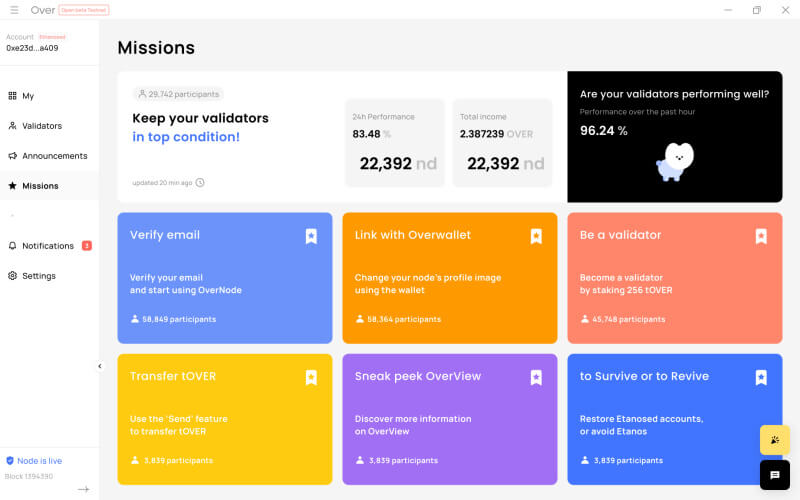800x500 pixels.
Task: Open the hamburger menu next to Over logo
Action: 14,10
